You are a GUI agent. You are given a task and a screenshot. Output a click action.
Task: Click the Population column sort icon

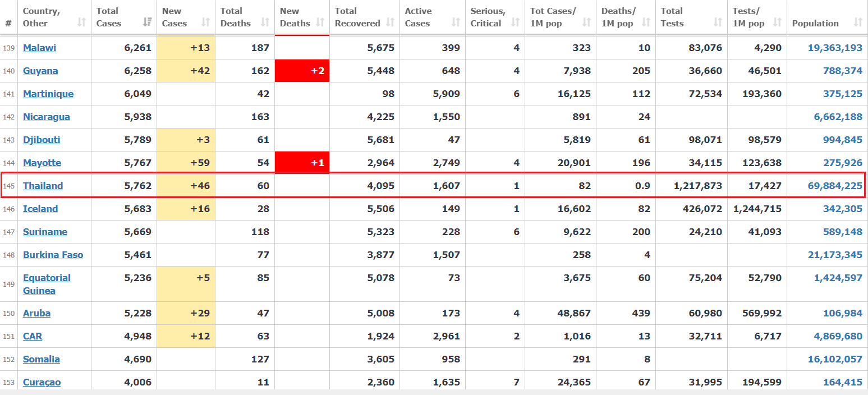point(858,22)
